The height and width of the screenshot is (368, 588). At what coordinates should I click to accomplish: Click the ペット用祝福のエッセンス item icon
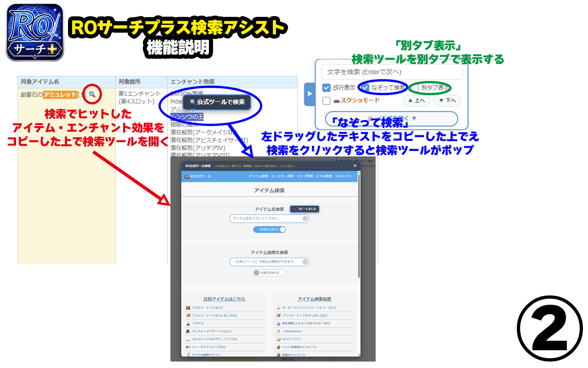[278, 347]
